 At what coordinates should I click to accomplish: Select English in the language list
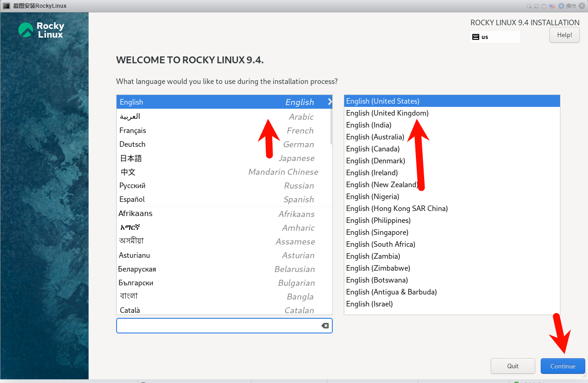point(224,102)
